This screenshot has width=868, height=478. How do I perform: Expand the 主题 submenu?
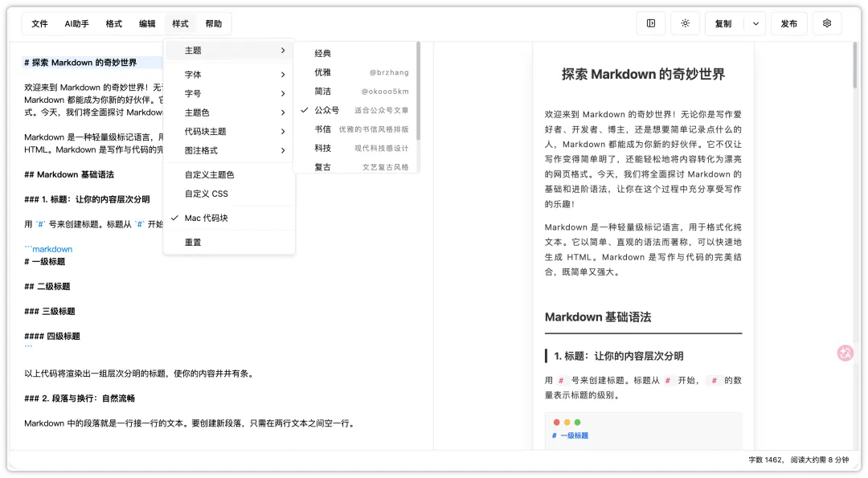[229, 51]
